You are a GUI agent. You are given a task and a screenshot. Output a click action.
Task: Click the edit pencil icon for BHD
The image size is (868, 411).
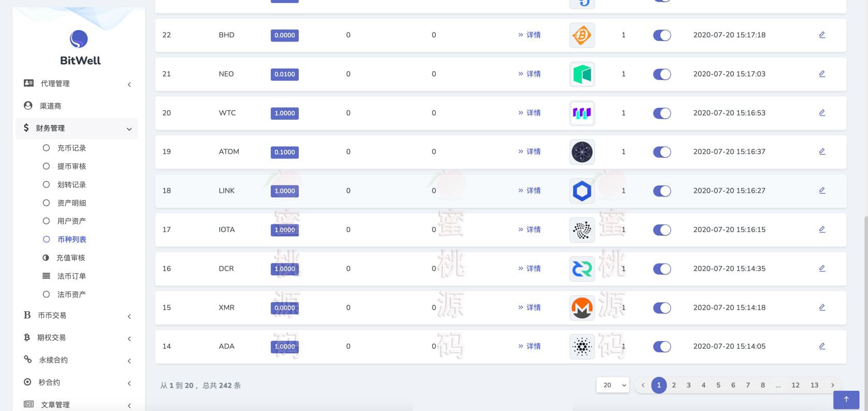(822, 35)
